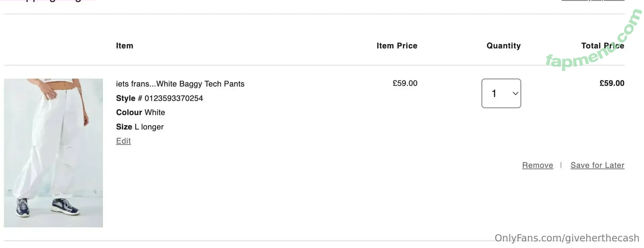Click the Item Price column header
This screenshot has height=248, width=644.
397,46
